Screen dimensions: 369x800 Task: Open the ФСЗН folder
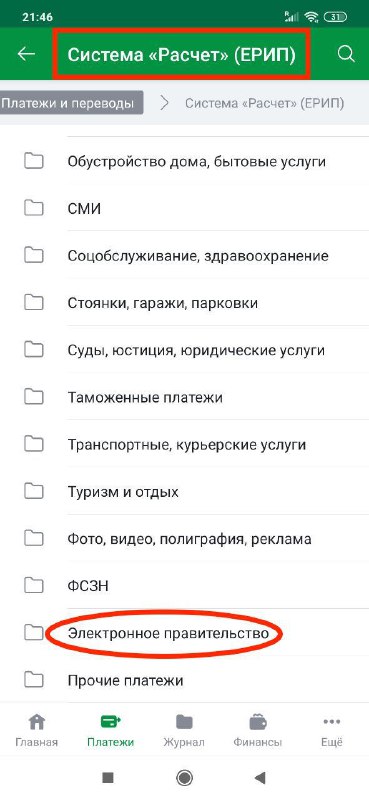click(184, 586)
